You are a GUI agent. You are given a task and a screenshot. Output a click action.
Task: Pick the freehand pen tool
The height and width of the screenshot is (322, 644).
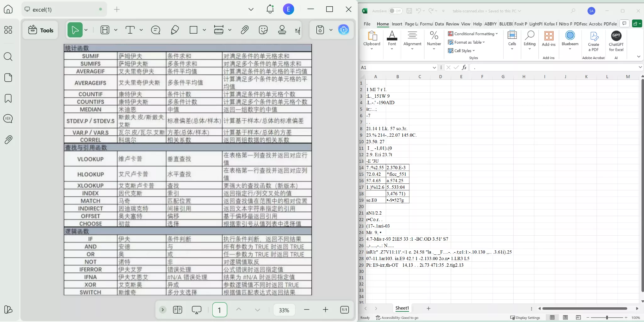point(175,30)
